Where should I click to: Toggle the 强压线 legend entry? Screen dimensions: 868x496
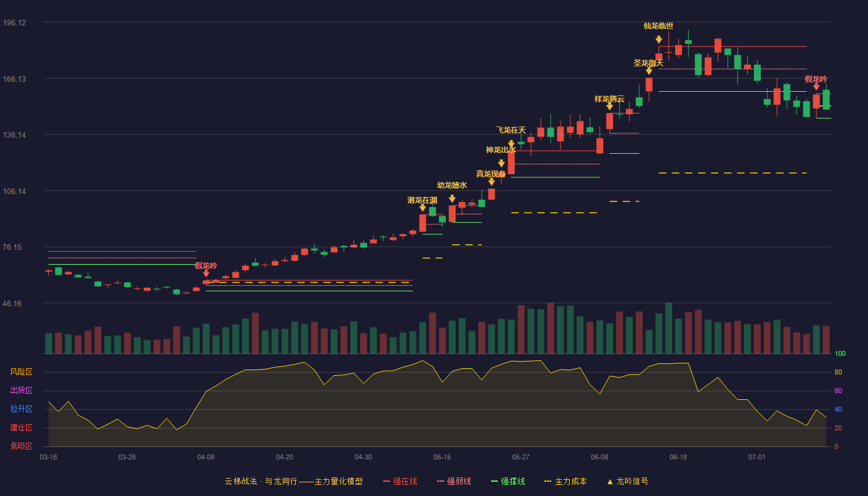[400, 481]
